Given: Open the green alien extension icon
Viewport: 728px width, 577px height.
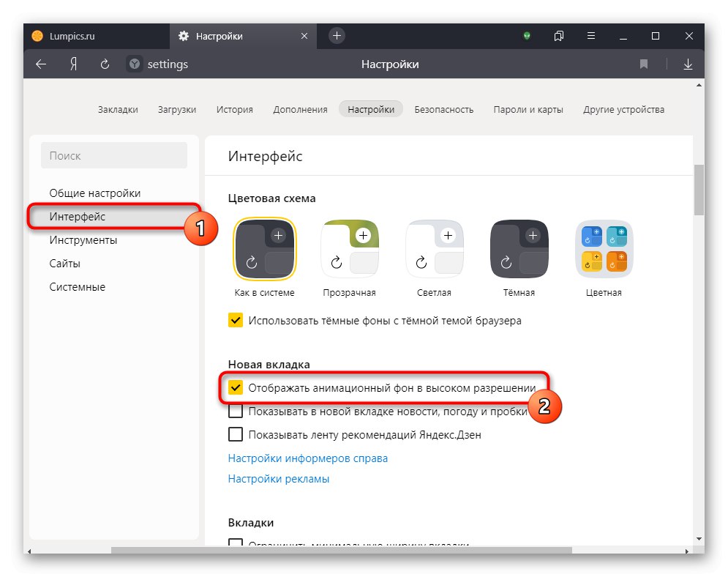Looking at the screenshot, I should point(527,36).
